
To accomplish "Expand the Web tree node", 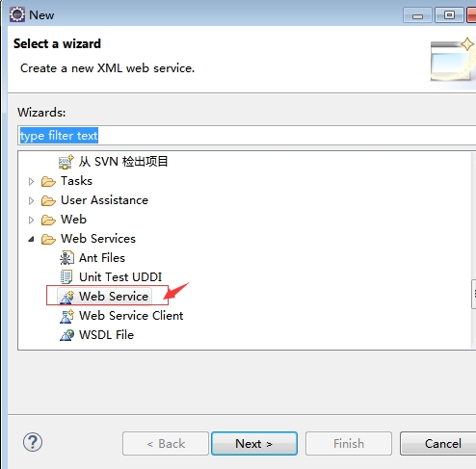I will pyautogui.click(x=31, y=220).
